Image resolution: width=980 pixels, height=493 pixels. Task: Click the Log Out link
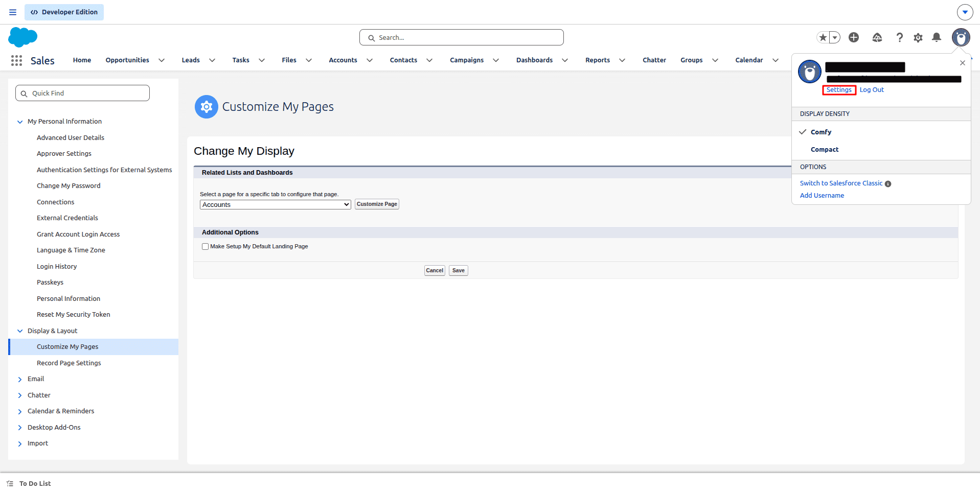coord(872,90)
